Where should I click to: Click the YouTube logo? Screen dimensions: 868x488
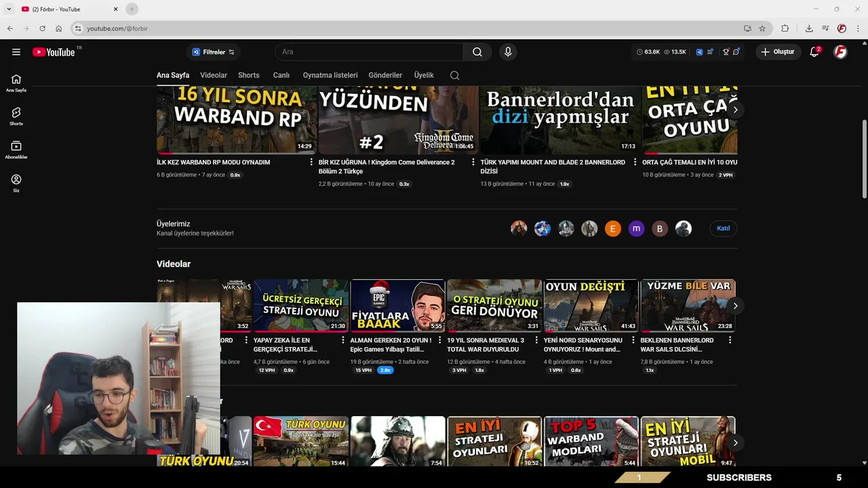point(54,52)
